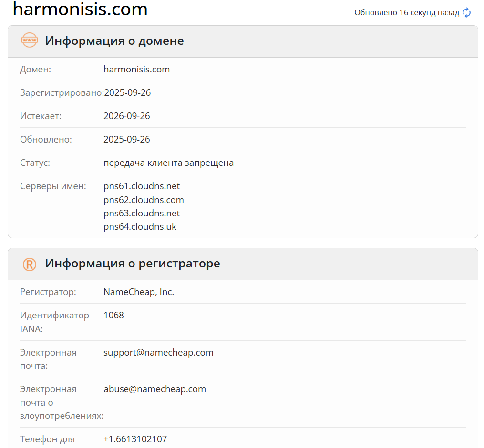484x448 pixels.
Task: Click the 'Информация о регистраторе' section header
Action: pyautogui.click(x=133, y=264)
